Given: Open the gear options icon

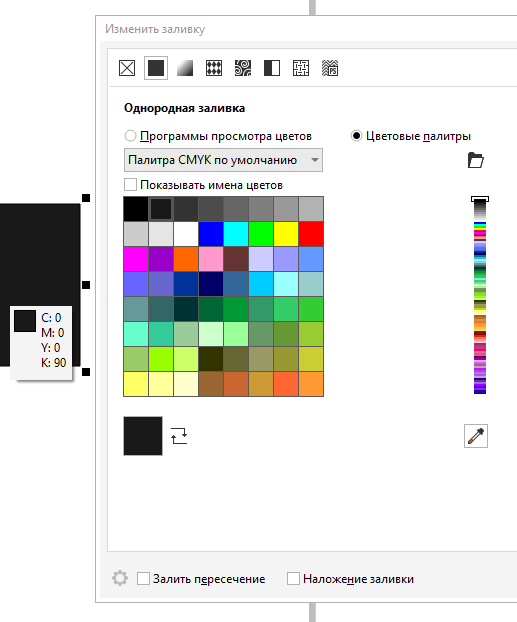Looking at the screenshot, I should tap(120, 578).
